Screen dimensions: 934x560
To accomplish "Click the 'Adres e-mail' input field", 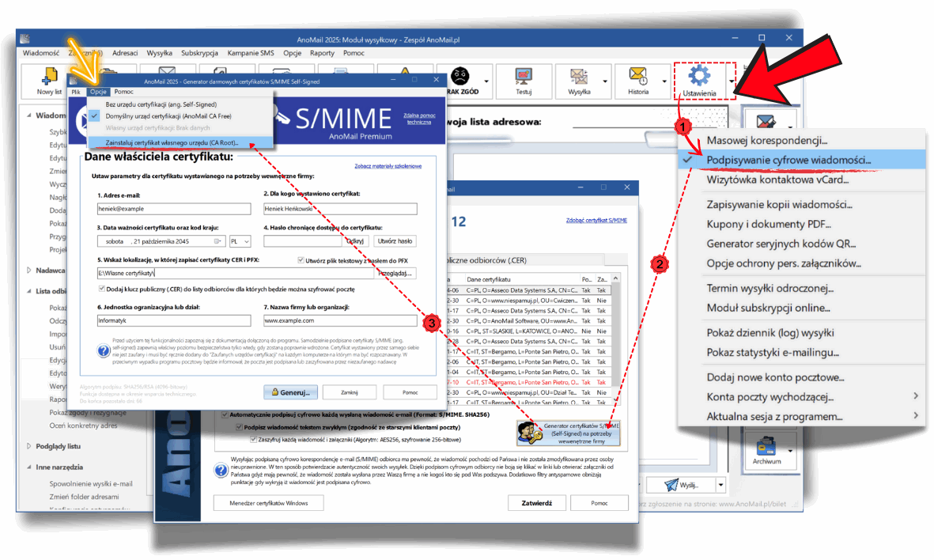I will pyautogui.click(x=174, y=209).
